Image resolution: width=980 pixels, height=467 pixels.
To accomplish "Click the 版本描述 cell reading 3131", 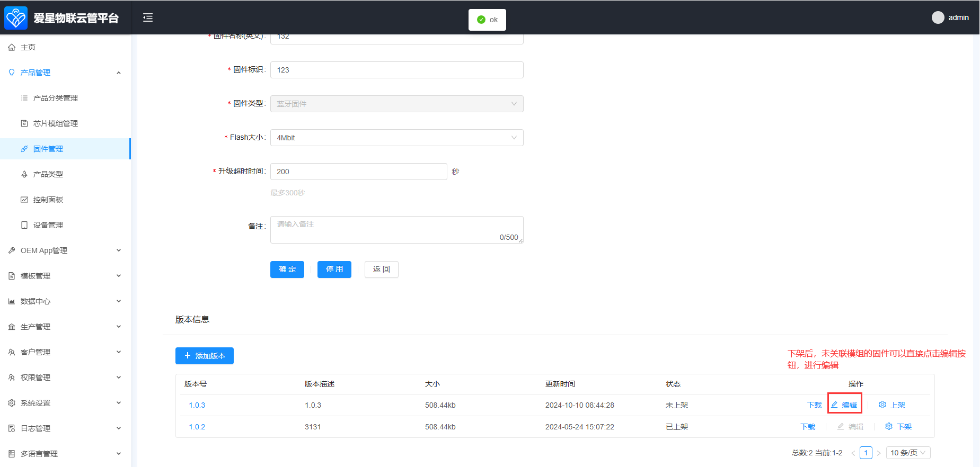I will pos(313,427).
